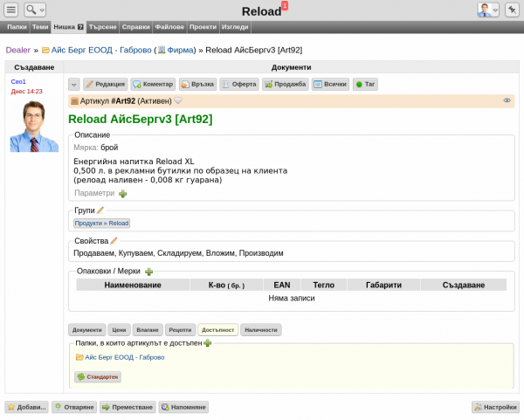524x420 pixels.
Task: Expand the arrow dropdown before Редакция
Action: [x=73, y=85]
